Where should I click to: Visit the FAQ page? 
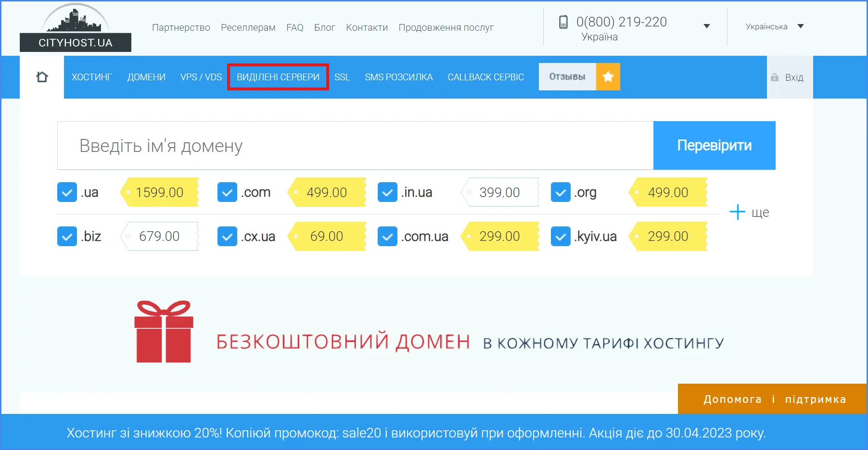pyautogui.click(x=295, y=27)
